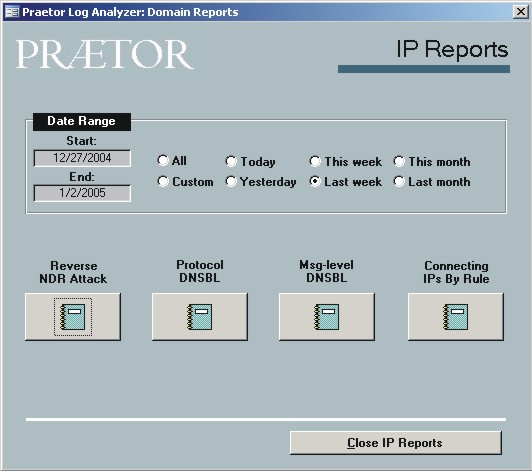The image size is (532, 471).
Task: Click the End: label
Action: (82, 177)
